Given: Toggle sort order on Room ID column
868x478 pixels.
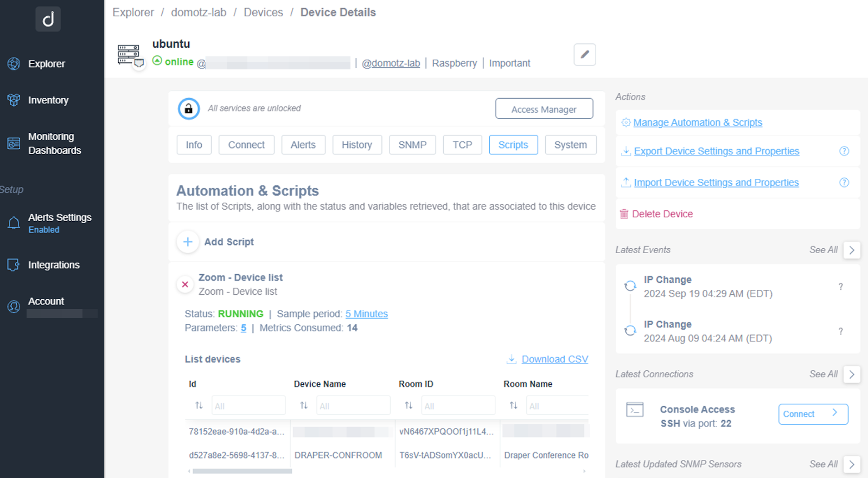Looking at the screenshot, I should point(409,405).
